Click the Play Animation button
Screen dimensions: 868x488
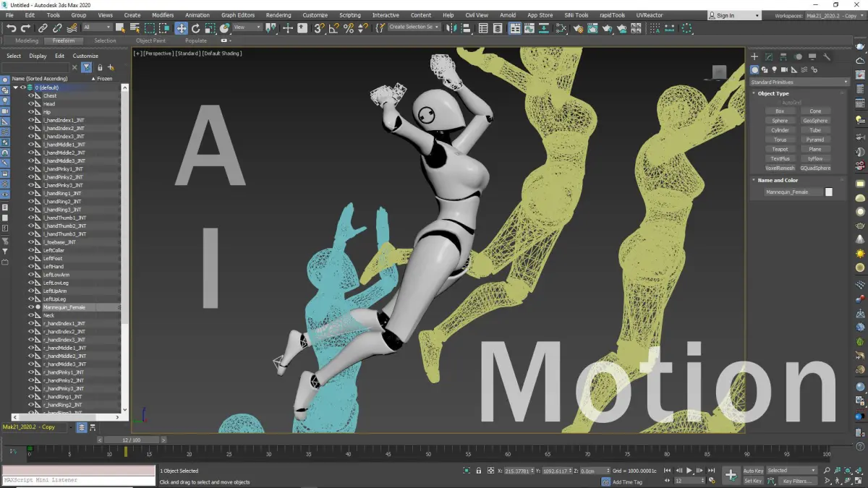coord(689,471)
